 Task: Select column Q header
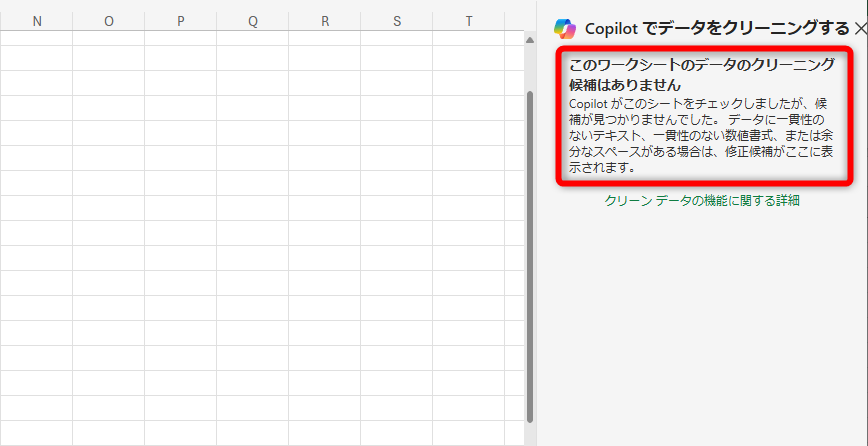point(252,22)
